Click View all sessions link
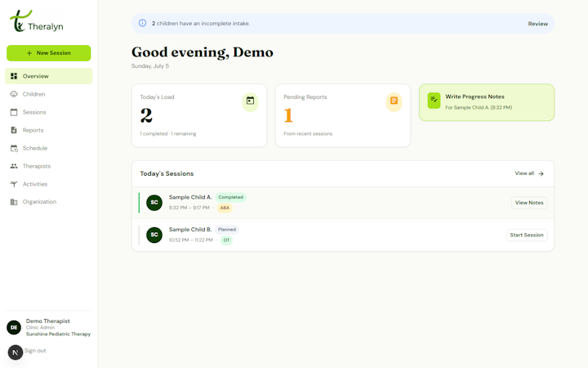 [529, 173]
